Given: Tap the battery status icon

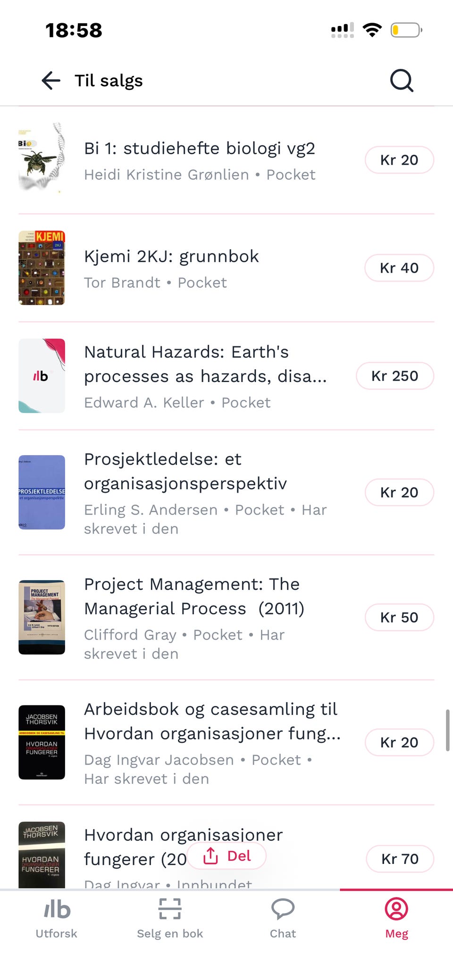Looking at the screenshot, I should pos(406,30).
